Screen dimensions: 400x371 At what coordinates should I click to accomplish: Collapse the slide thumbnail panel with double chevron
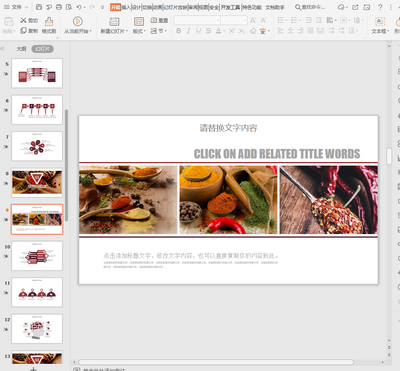click(x=2, y=49)
